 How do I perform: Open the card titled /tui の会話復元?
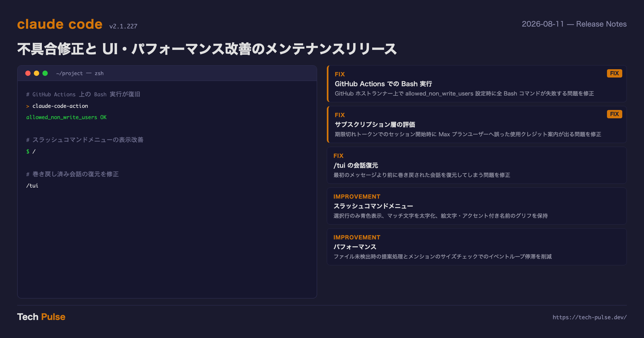pyautogui.click(x=477, y=165)
